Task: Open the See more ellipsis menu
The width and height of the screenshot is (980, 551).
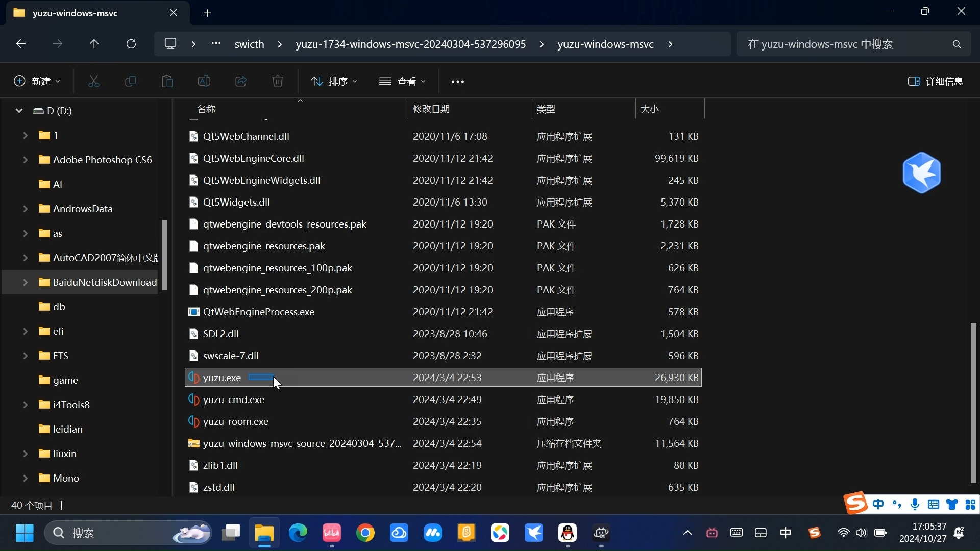Action: click(458, 82)
